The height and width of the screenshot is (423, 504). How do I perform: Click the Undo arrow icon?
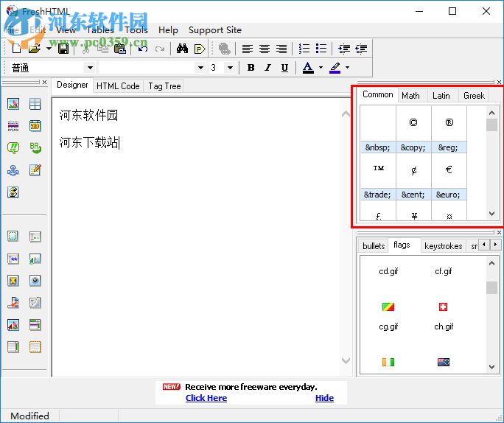[143, 49]
